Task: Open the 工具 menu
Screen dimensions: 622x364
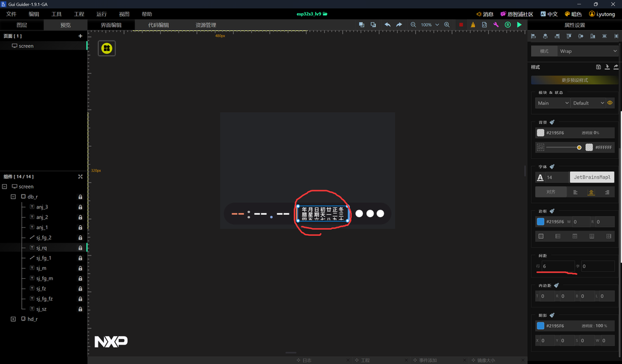Action: [x=56, y=14]
